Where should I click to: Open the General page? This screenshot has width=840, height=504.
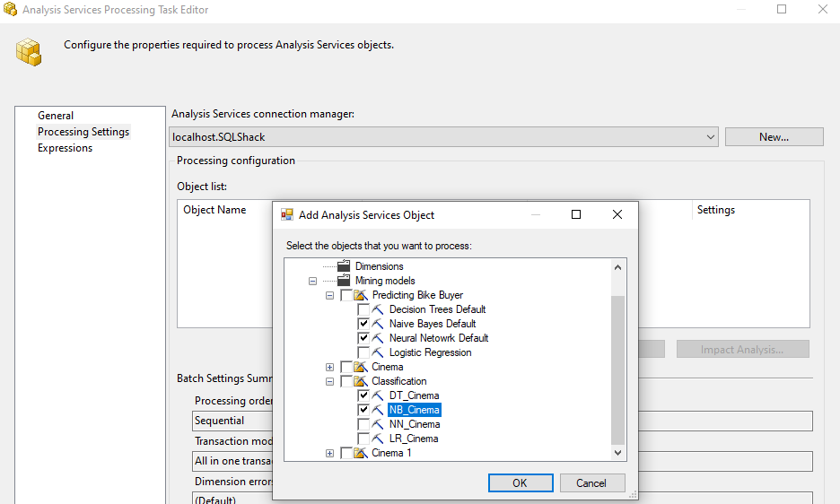pos(56,116)
